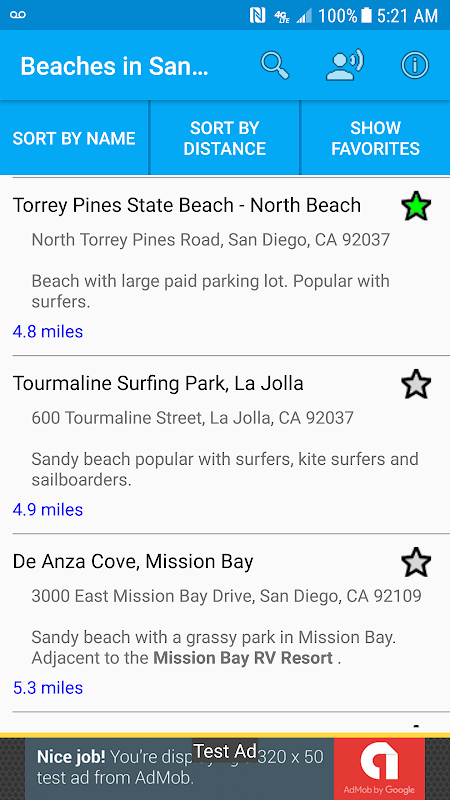The height and width of the screenshot is (800, 450).
Task: Sort beaches by name
Action: pyautogui.click(x=74, y=138)
